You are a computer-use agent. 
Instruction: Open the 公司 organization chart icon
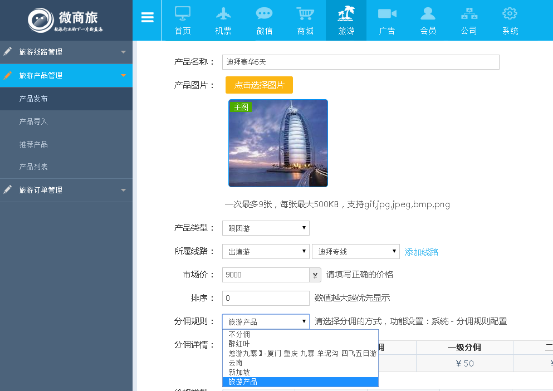pyautogui.click(x=469, y=13)
